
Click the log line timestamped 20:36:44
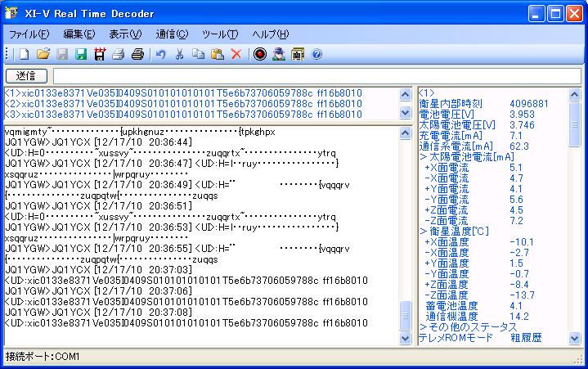coord(99,142)
